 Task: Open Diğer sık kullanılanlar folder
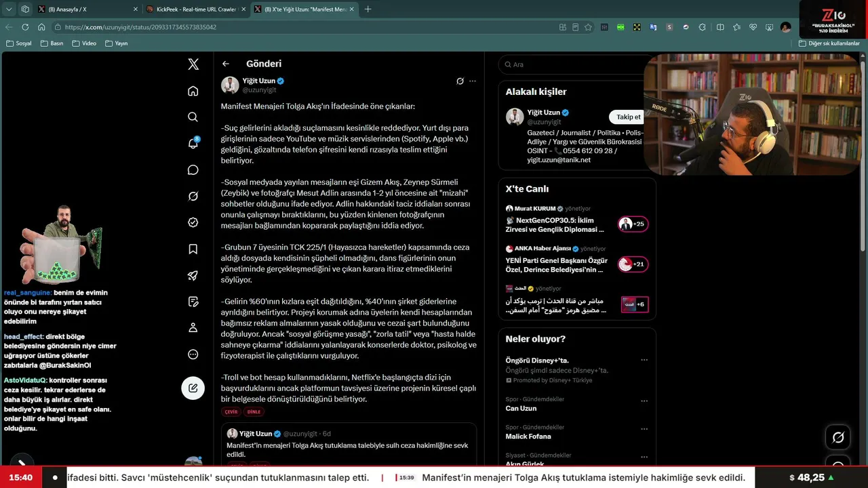pos(829,43)
